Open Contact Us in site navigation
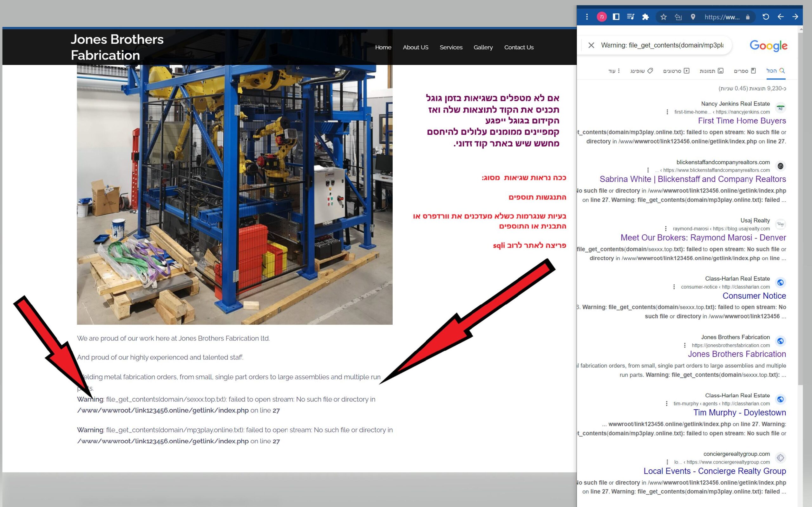This screenshot has height=507, width=812. (x=519, y=47)
